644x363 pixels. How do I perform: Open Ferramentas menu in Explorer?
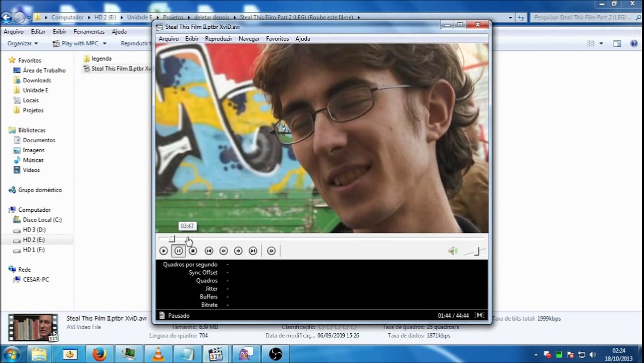(x=89, y=31)
